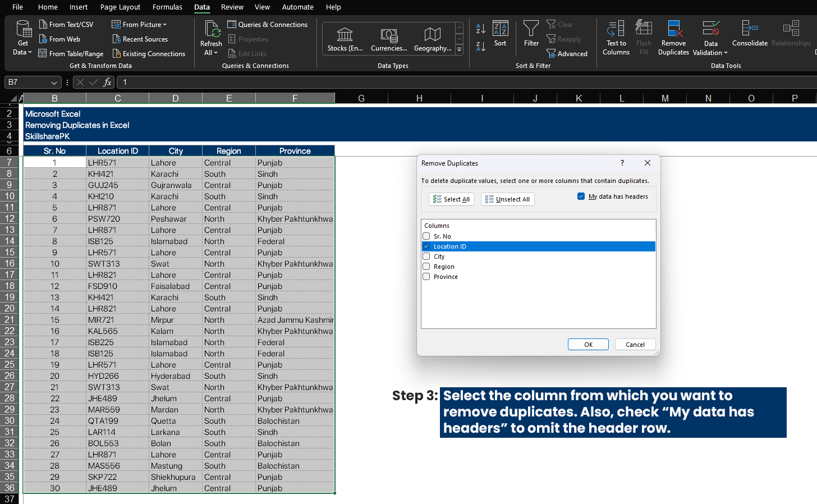The image size is (817, 504).
Task: Open the File menu
Action: [17, 7]
